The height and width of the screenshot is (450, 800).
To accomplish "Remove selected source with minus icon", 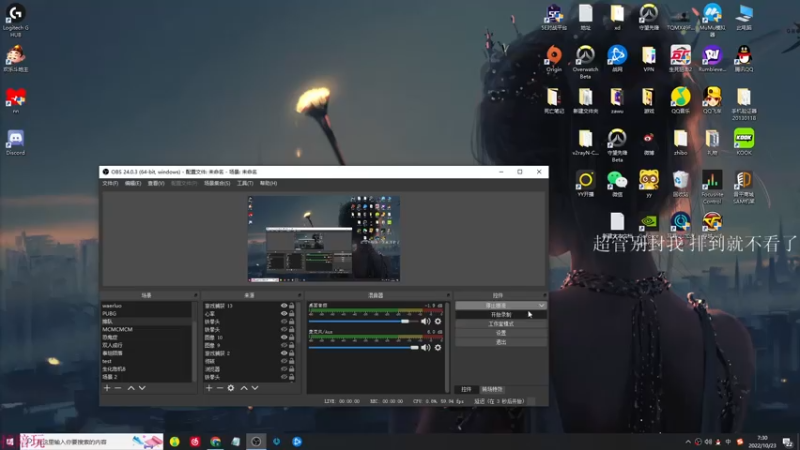I will [x=220, y=388].
